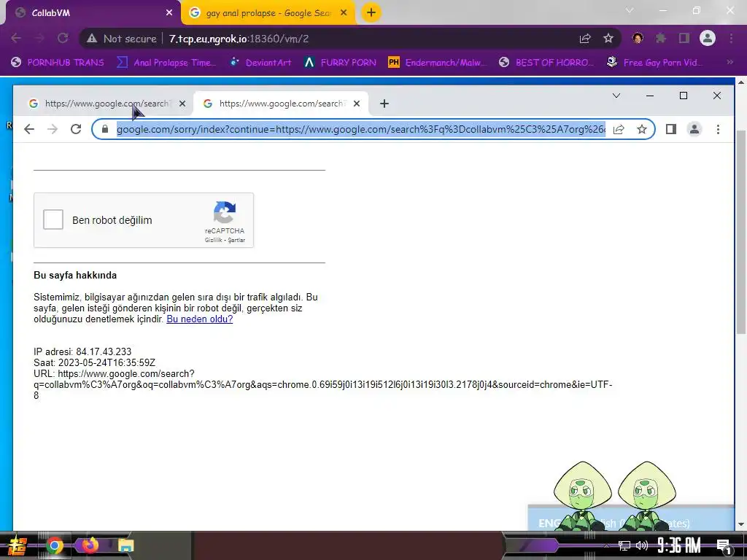Click the volume speaker tray icon
Screen dimensions: 747x560
(642, 545)
